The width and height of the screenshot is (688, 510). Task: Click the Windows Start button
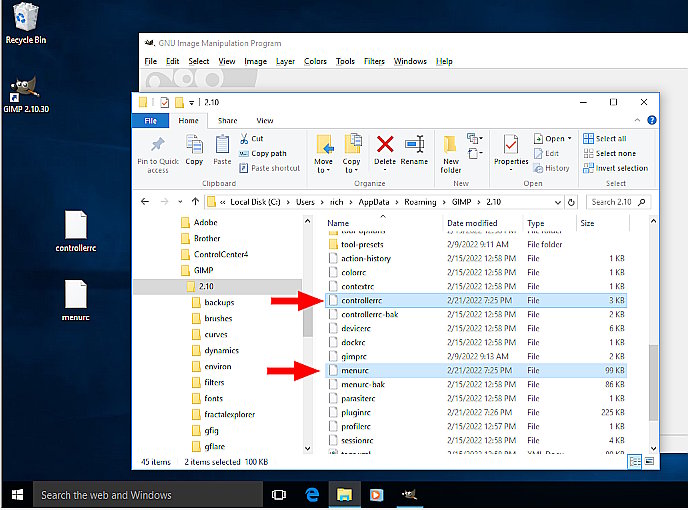(17, 494)
